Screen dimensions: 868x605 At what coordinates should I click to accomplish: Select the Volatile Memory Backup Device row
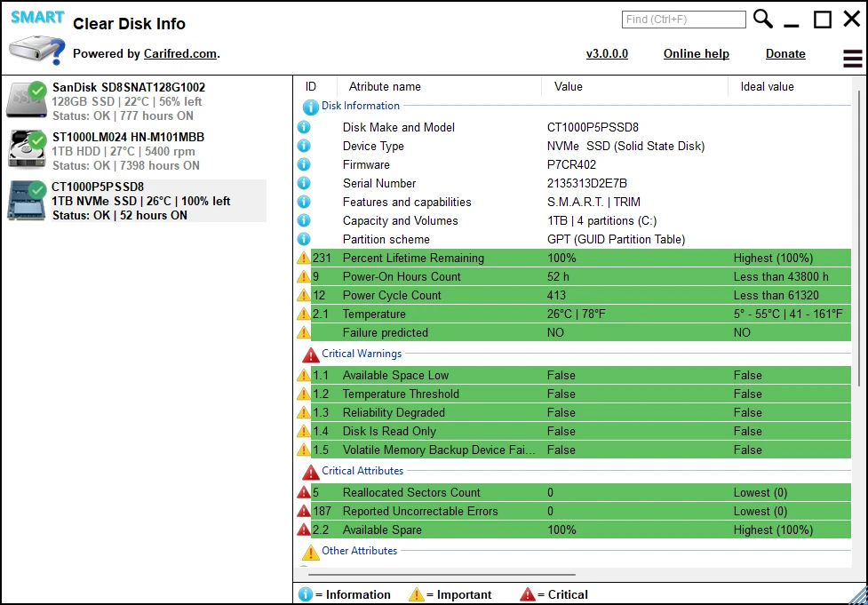(574, 450)
